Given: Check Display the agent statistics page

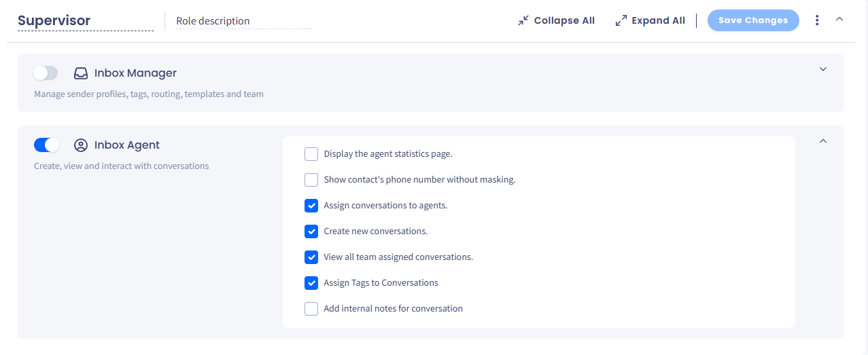Looking at the screenshot, I should click(x=311, y=154).
